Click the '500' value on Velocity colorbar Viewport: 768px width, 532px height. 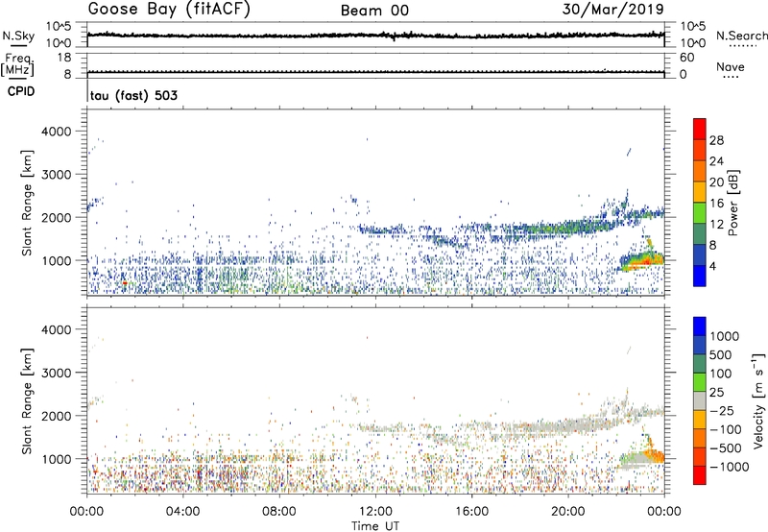tap(722, 354)
